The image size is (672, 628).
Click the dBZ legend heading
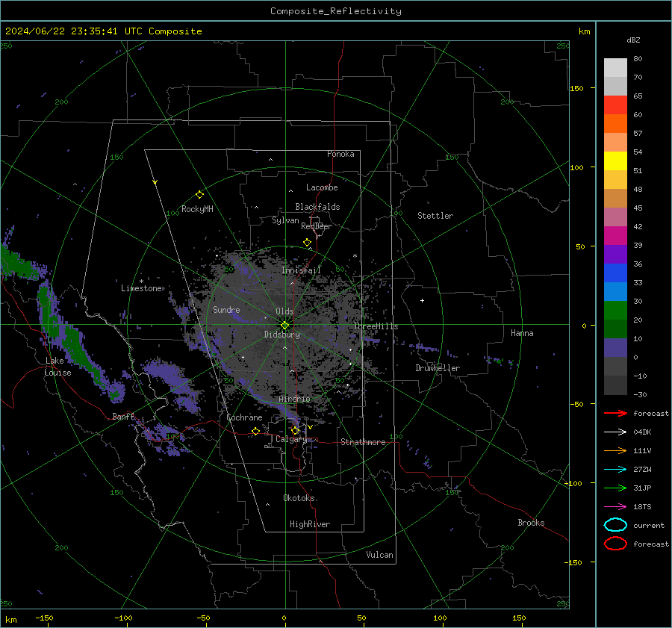coord(633,40)
